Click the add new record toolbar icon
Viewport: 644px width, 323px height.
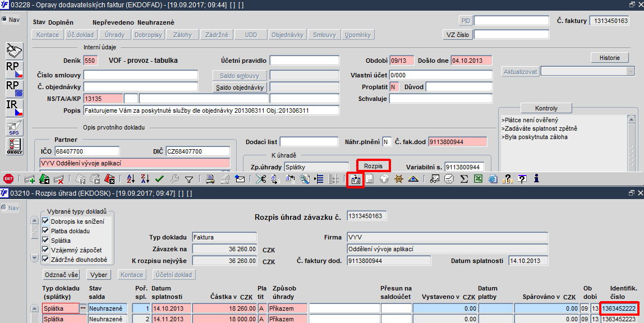pyautogui.click(x=30, y=179)
